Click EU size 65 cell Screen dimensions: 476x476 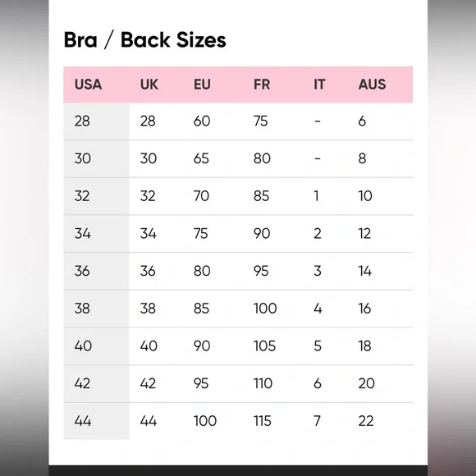click(x=201, y=158)
